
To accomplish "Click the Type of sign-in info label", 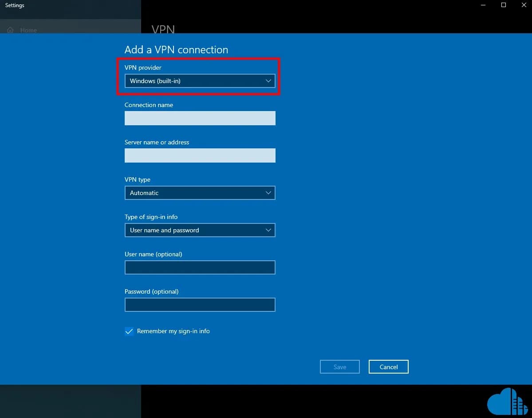I will click(x=151, y=217).
